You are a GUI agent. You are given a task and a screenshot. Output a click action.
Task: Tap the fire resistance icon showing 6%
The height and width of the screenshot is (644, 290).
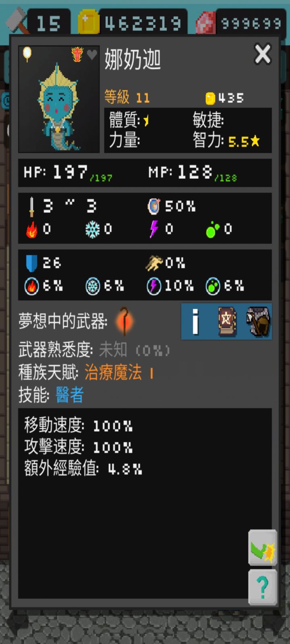pos(31,286)
